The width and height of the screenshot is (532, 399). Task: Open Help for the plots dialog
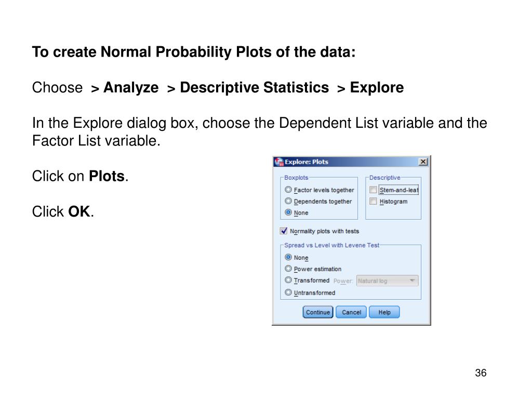pyautogui.click(x=384, y=312)
